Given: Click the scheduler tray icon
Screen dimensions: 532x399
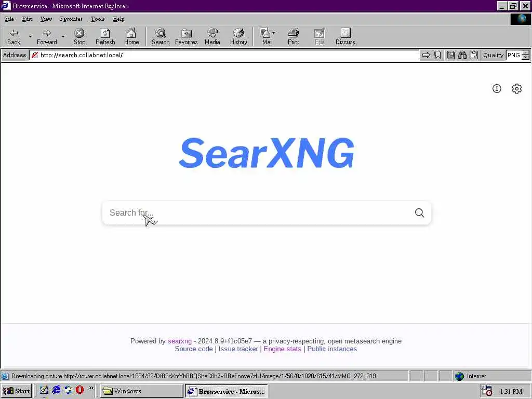Looking at the screenshot, I should tap(487, 391).
